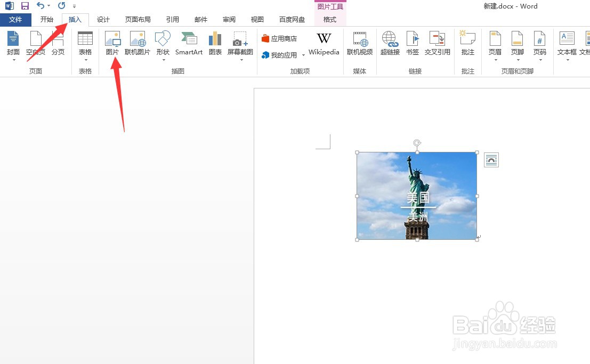Switch to the 审阅 tab
590x364 pixels.
[229, 20]
